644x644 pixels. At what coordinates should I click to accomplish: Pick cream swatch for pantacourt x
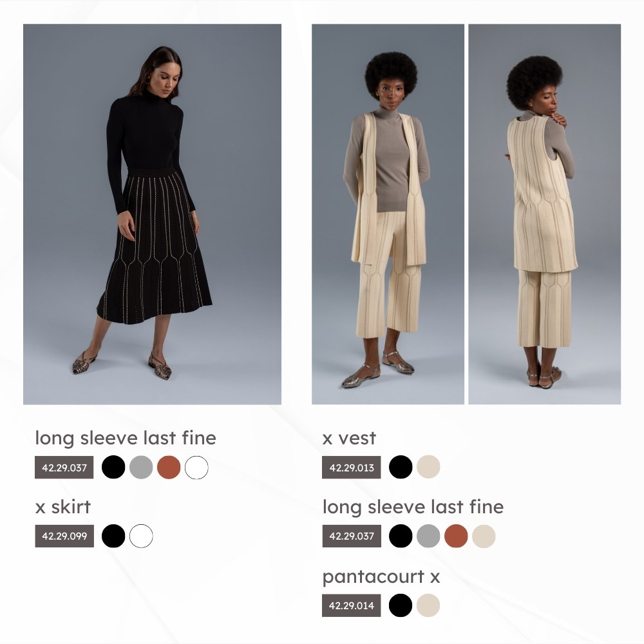(428, 605)
